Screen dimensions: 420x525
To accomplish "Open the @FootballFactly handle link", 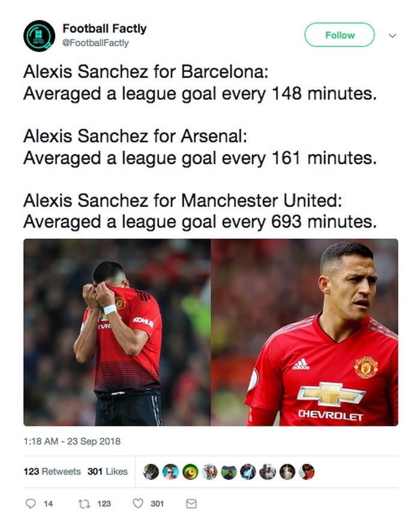I will click(x=95, y=43).
